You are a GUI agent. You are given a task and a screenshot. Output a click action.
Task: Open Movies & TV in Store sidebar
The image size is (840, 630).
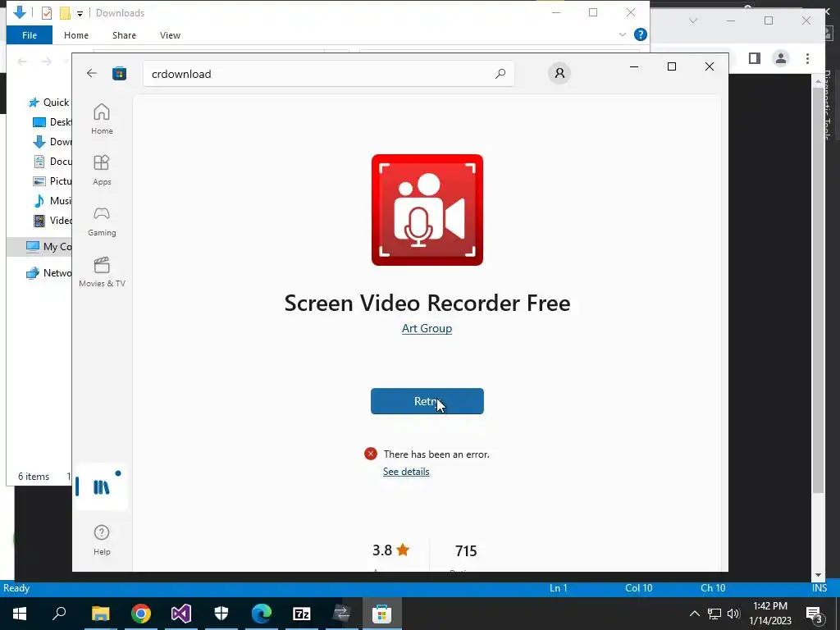pos(102,272)
